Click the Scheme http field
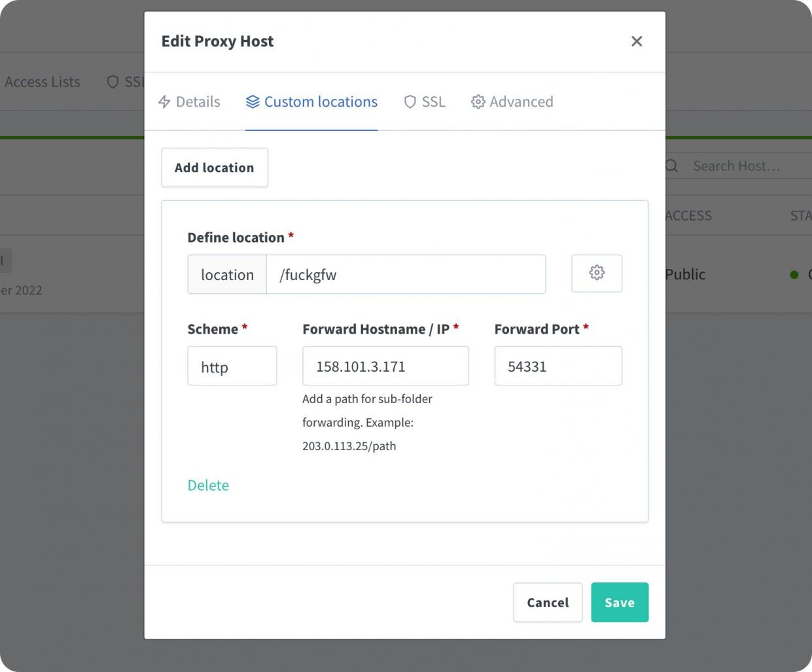The height and width of the screenshot is (672, 812). [x=232, y=366]
